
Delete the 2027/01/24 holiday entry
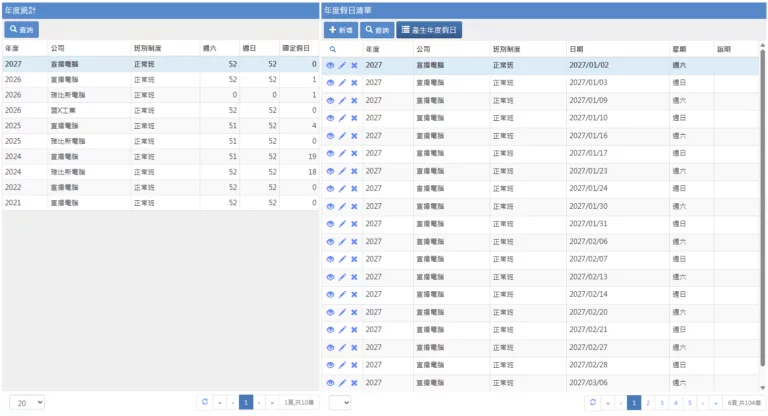354,189
